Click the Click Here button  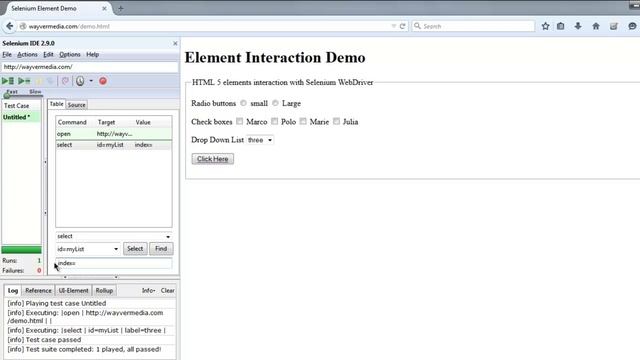(213, 159)
